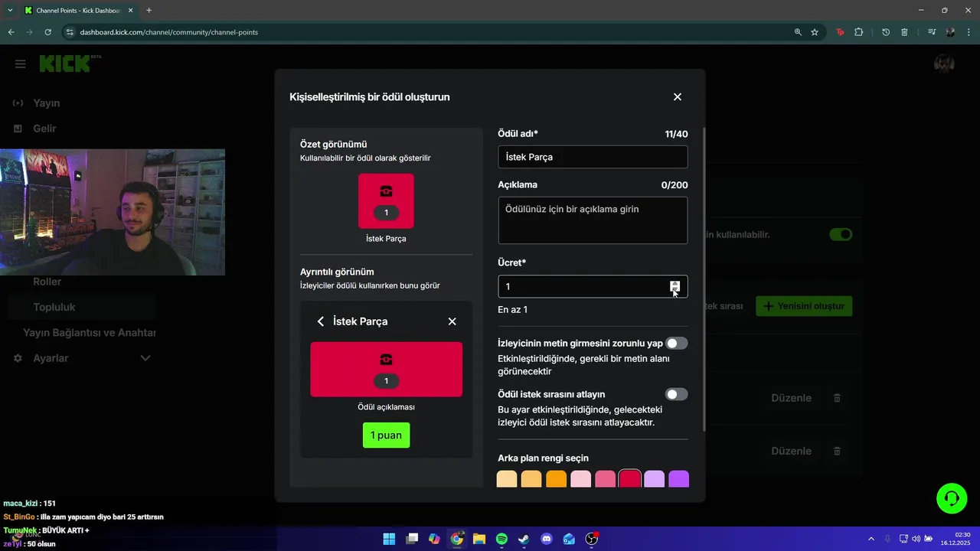The image size is (980, 551).
Task: Open Steam from the taskbar
Action: pyautogui.click(x=524, y=539)
